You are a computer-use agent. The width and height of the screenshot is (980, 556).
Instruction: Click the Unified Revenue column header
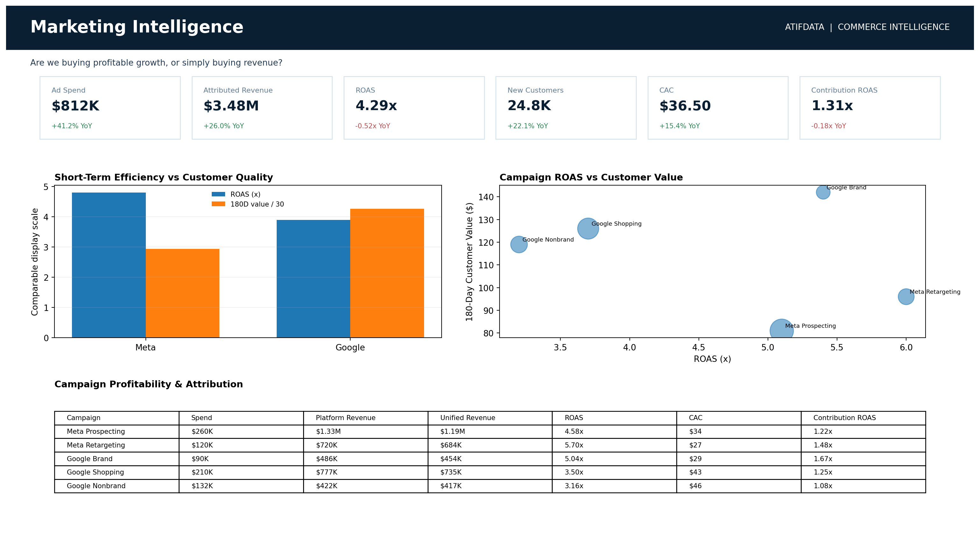490,418
